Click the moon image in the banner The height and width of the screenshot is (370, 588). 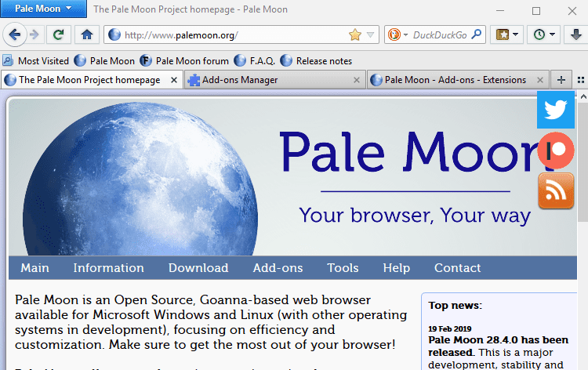pos(140,180)
